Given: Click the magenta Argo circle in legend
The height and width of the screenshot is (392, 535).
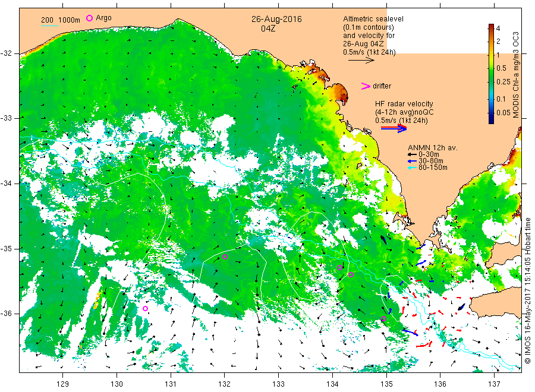Looking at the screenshot, I should point(89,18).
